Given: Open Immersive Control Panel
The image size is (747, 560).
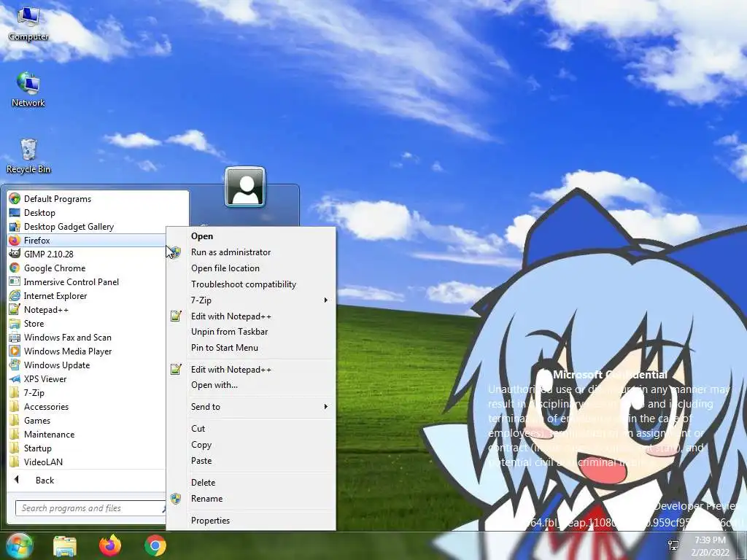Looking at the screenshot, I should [x=71, y=282].
